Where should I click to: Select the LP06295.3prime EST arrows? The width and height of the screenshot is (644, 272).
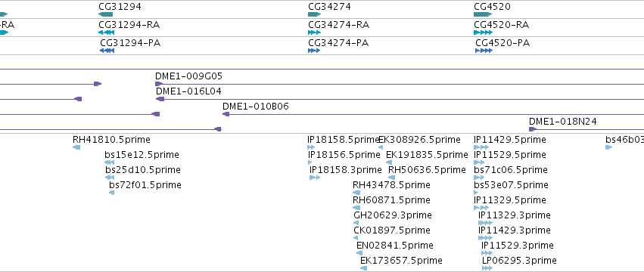coord(487,268)
